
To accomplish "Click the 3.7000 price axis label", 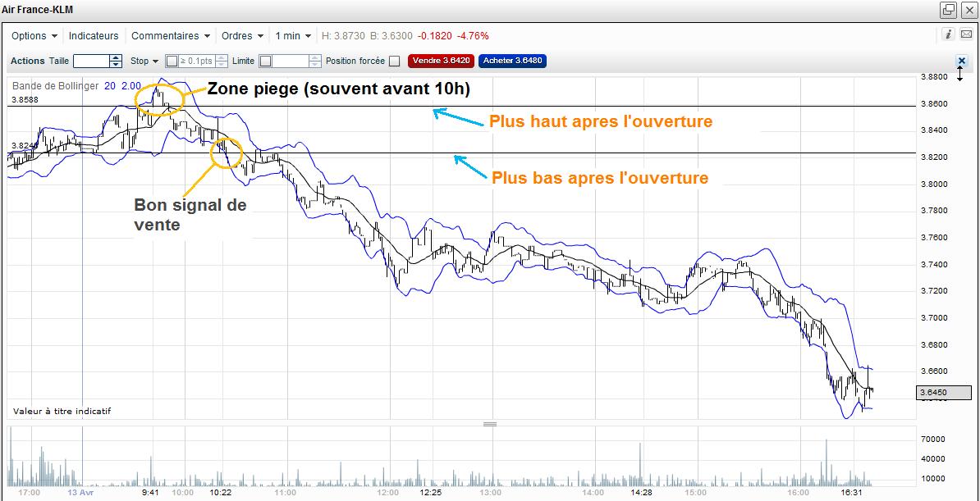I will (x=934, y=317).
